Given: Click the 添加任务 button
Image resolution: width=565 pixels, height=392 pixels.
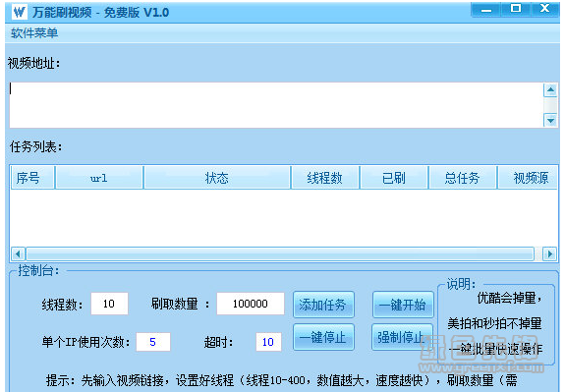Looking at the screenshot, I should tap(323, 305).
